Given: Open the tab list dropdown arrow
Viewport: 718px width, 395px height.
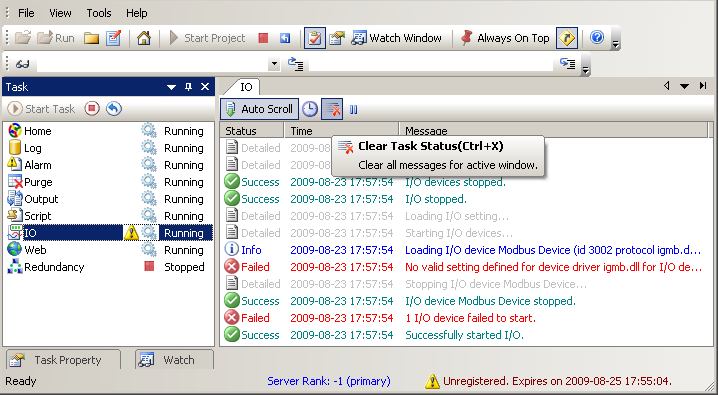Looking at the screenshot, I should (685, 86).
